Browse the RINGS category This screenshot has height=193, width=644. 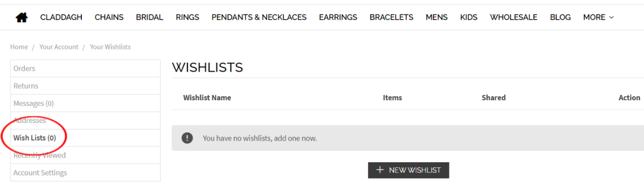187,17
